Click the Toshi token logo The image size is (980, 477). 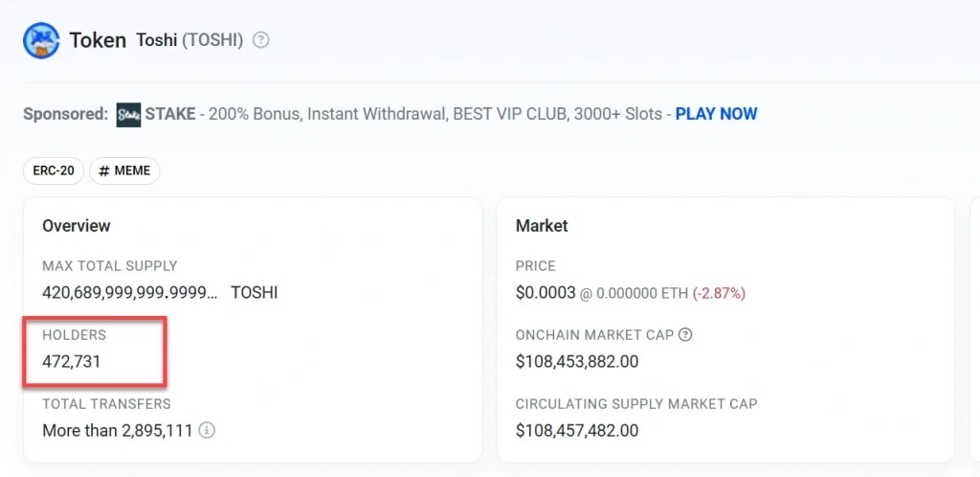point(41,41)
